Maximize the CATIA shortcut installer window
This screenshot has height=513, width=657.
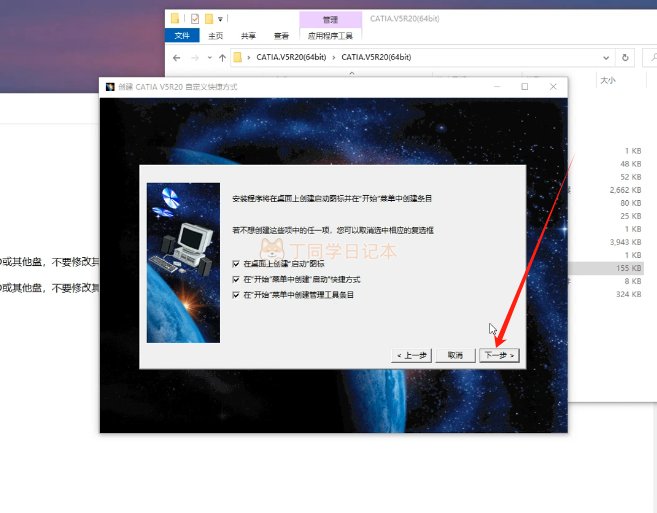pyautogui.click(x=525, y=86)
